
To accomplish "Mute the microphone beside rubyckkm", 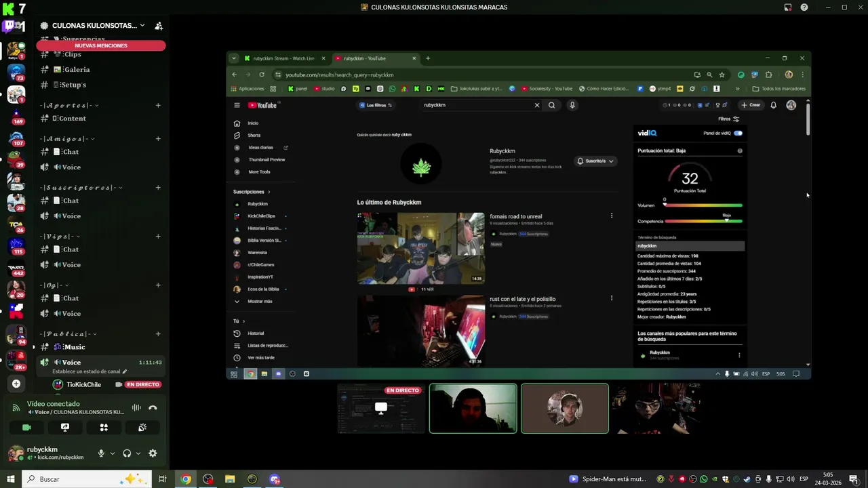I will 101,453.
